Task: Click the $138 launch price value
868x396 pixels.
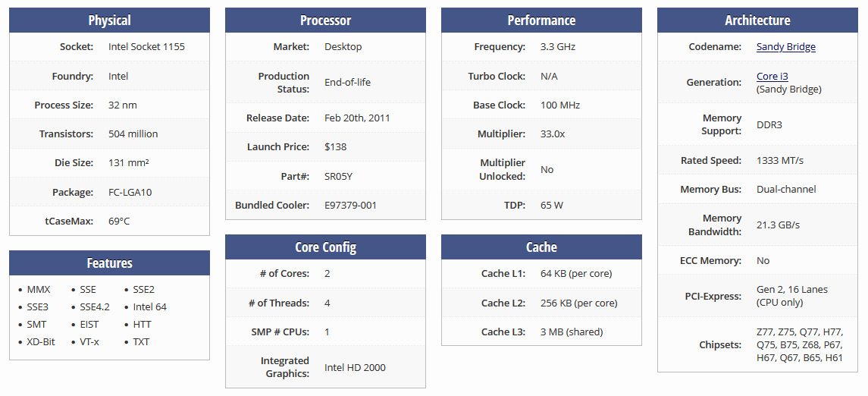Action: tap(335, 147)
